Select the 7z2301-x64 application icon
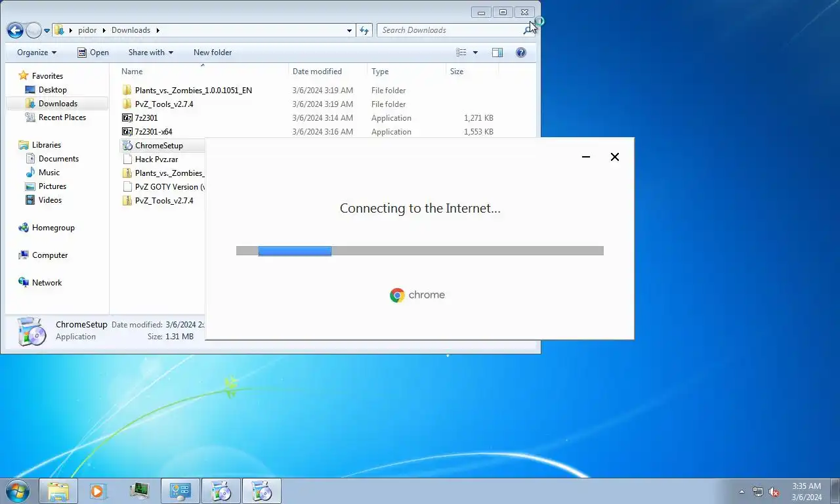This screenshot has height=504, width=840. click(127, 132)
